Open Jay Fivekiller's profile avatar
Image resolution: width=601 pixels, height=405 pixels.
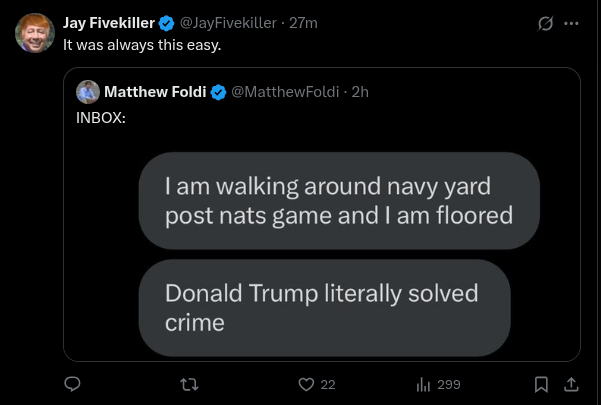pos(35,33)
